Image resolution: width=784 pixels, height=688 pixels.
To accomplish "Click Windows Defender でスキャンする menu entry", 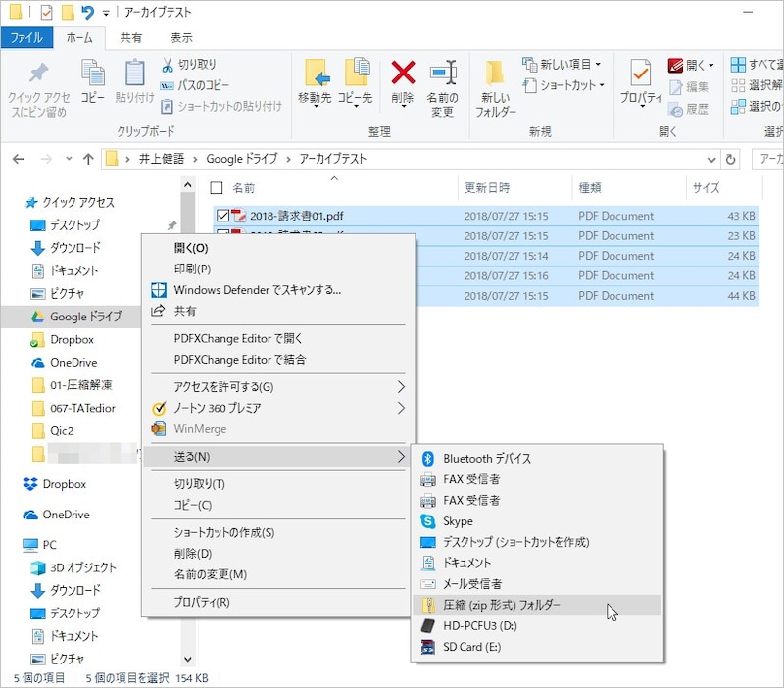I will (x=278, y=290).
